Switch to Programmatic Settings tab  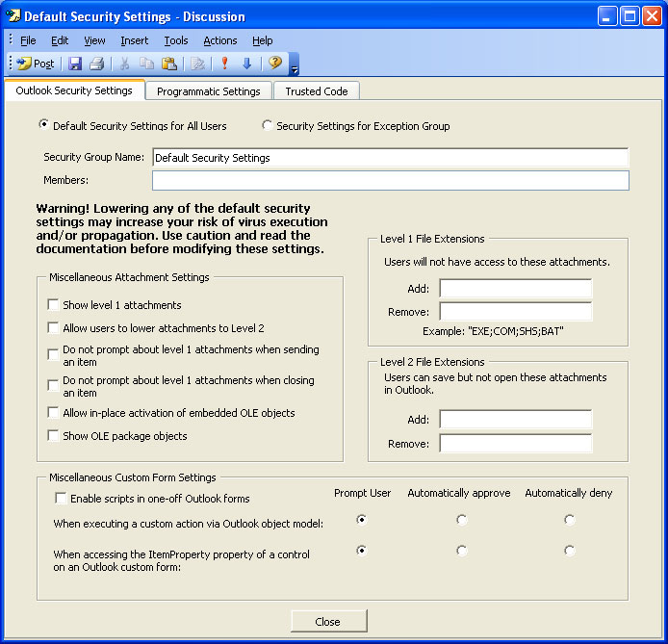click(208, 91)
